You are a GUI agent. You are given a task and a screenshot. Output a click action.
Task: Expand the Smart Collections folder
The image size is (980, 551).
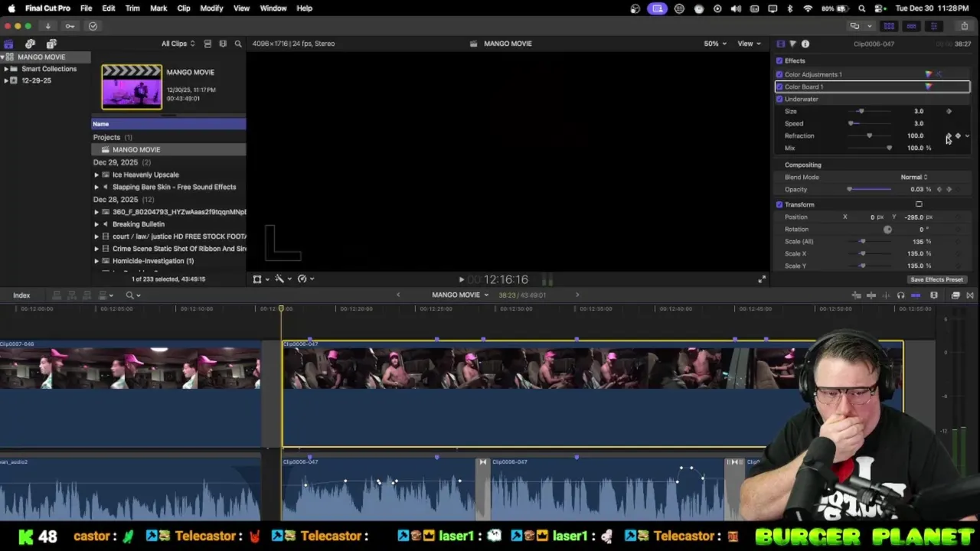click(7, 69)
